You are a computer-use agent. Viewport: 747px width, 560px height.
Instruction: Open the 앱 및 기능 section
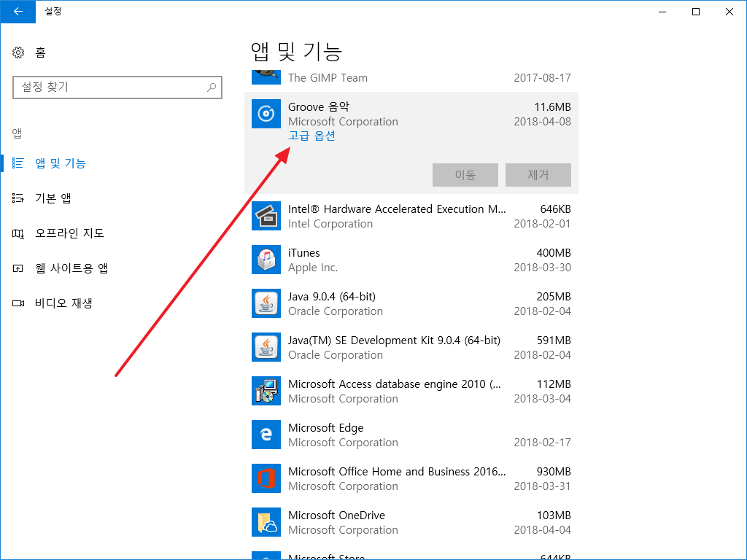click(61, 163)
